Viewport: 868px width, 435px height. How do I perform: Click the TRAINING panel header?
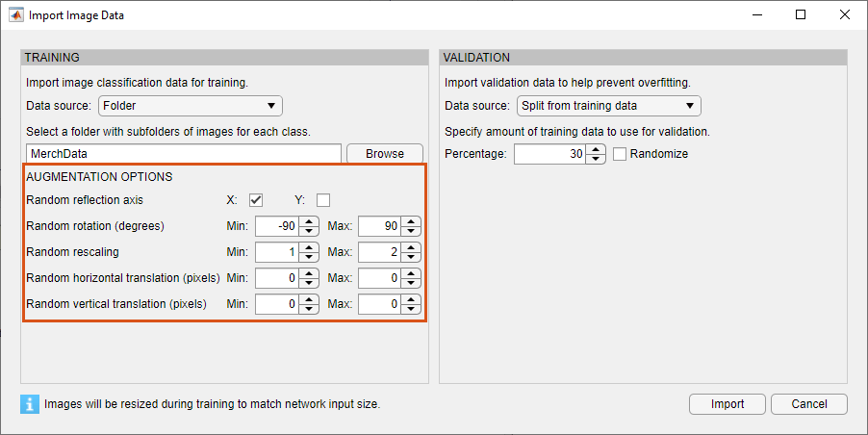coord(225,58)
